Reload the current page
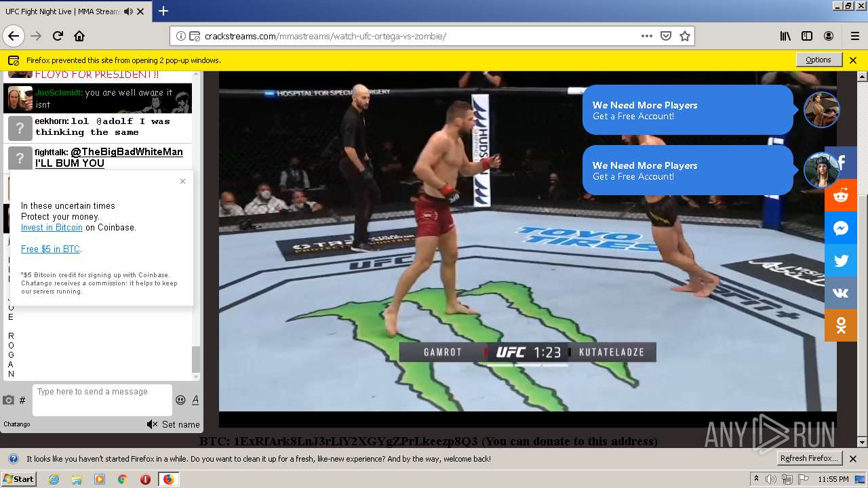This screenshot has width=868, height=488. click(x=58, y=36)
